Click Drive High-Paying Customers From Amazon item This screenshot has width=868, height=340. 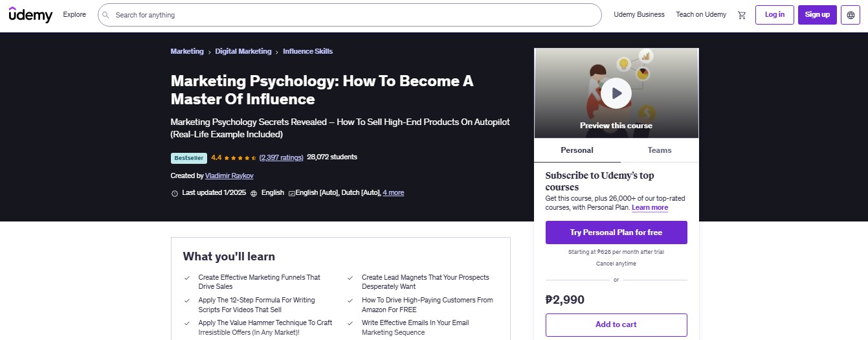427,304
